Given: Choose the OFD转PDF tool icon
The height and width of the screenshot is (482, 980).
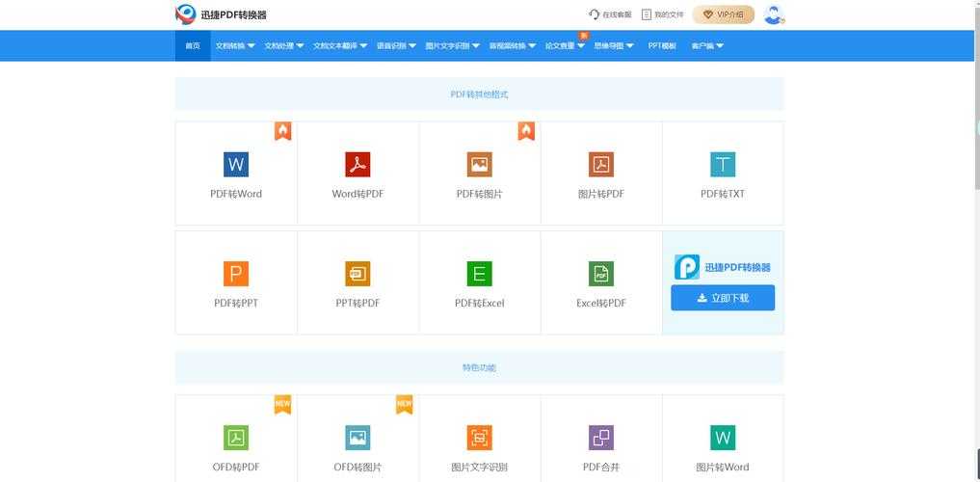Looking at the screenshot, I should (236, 439).
